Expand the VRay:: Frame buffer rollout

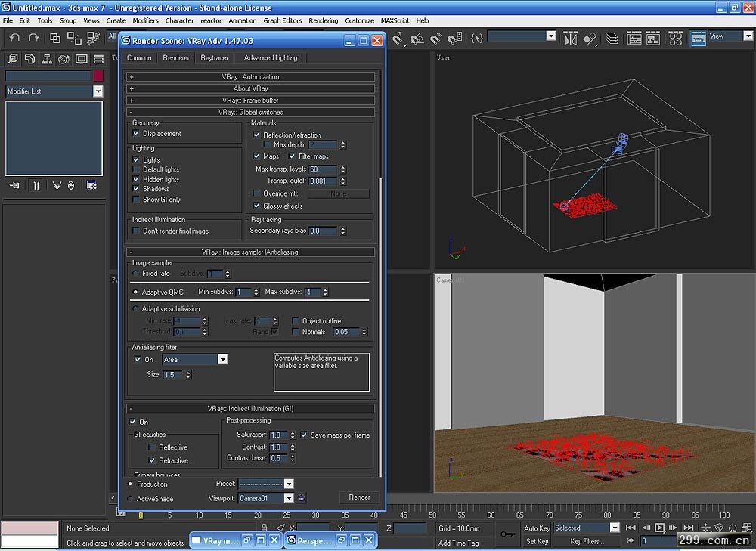pos(251,101)
